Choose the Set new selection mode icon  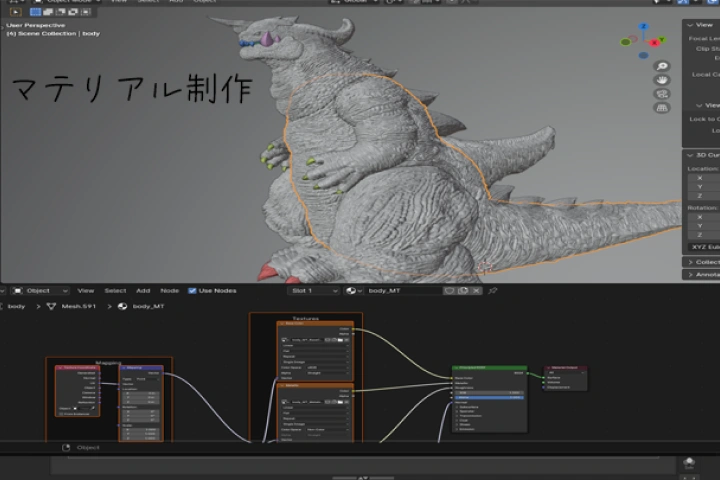(35, 12)
